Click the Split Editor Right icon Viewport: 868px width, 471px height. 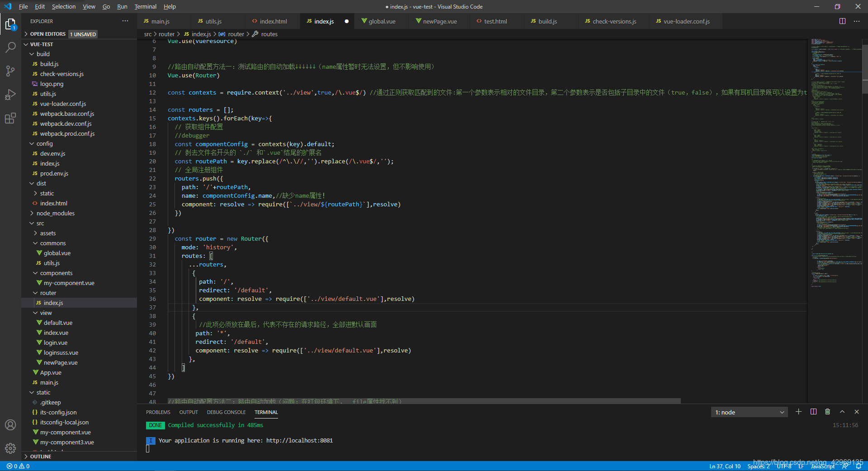point(842,21)
